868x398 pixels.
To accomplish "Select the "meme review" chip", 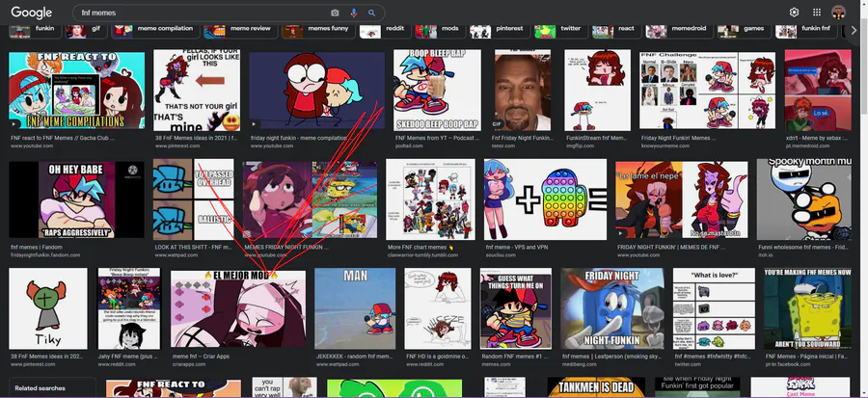I will 240,29.
